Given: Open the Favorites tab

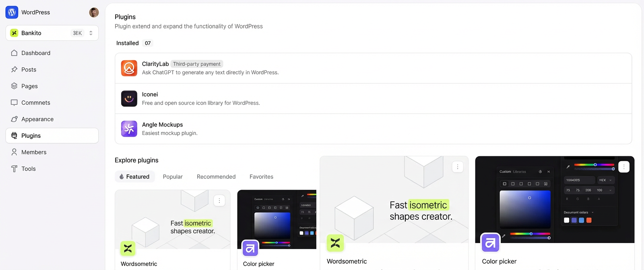Looking at the screenshot, I should tap(261, 177).
